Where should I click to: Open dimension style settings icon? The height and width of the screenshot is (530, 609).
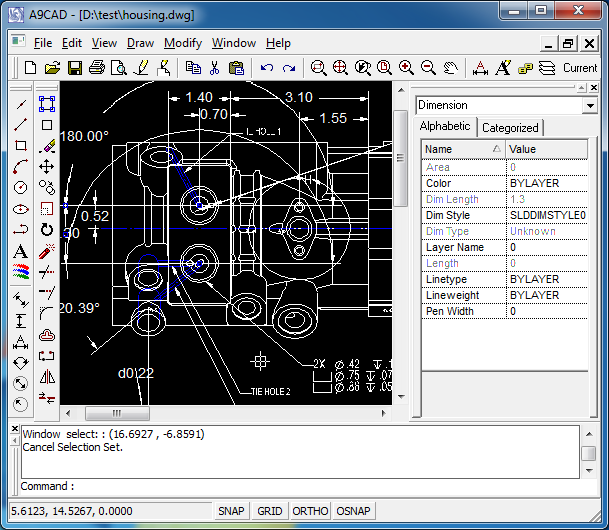point(480,68)
